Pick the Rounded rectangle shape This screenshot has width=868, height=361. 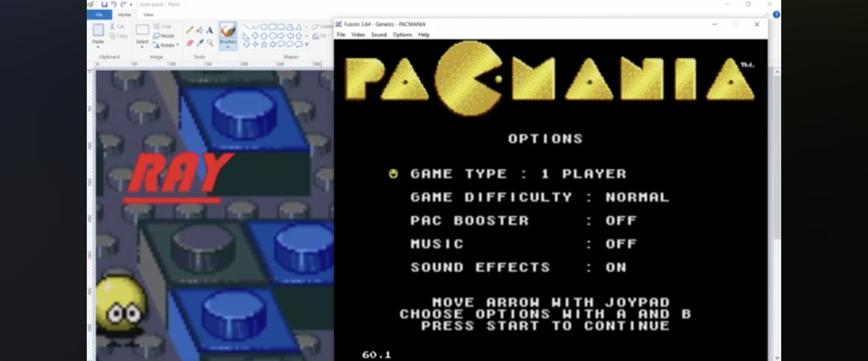coord(281,27)
